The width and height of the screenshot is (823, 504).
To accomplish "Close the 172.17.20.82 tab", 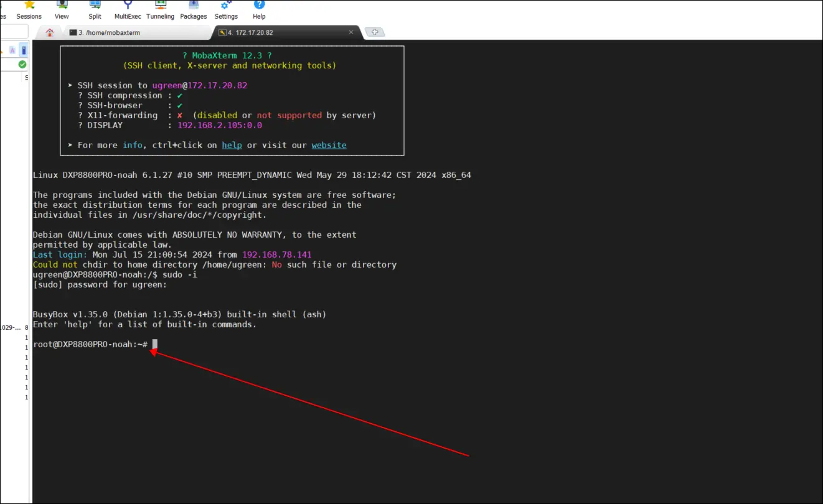I will click(x=351, y=32).
